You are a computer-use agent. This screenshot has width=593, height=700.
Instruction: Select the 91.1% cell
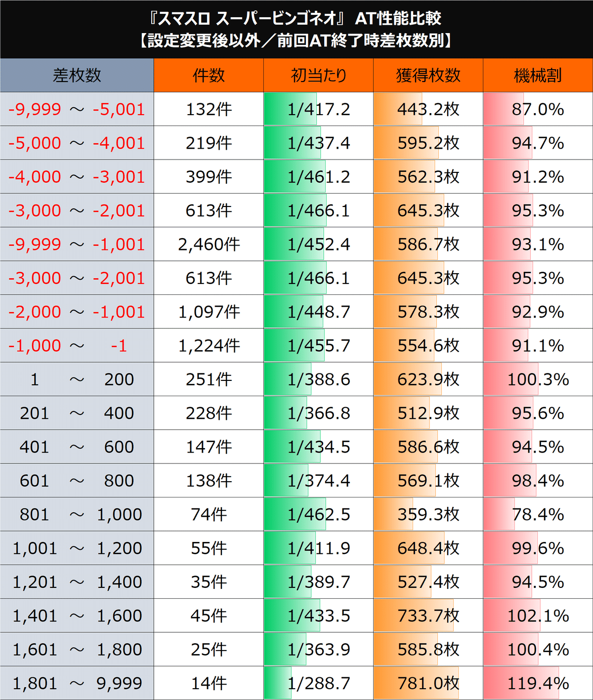click(538, 345)
